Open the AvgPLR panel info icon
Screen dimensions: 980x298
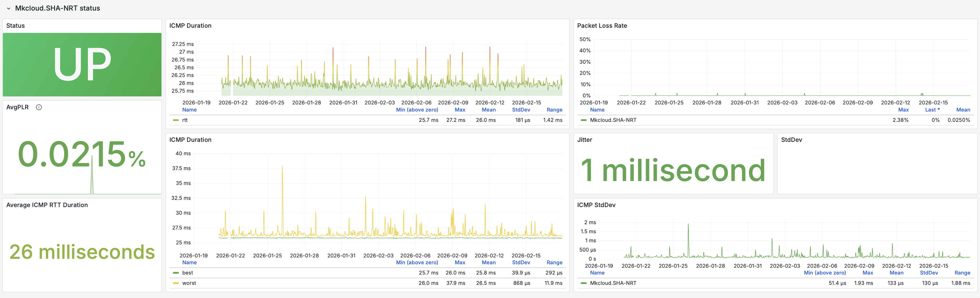[x=39, y=107]
